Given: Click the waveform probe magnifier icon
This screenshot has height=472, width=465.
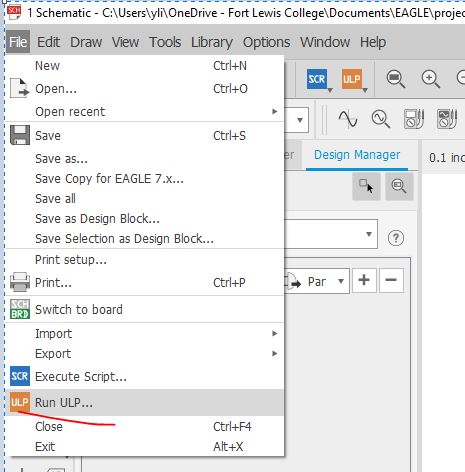Looking at the screenshot, I should pos(381,119).
